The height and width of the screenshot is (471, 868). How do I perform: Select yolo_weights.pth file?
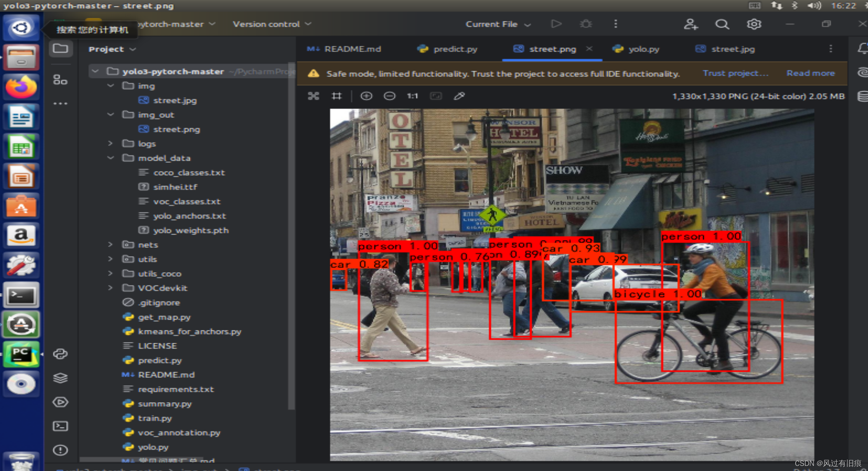pyautogui.click(x=191, y=230)
